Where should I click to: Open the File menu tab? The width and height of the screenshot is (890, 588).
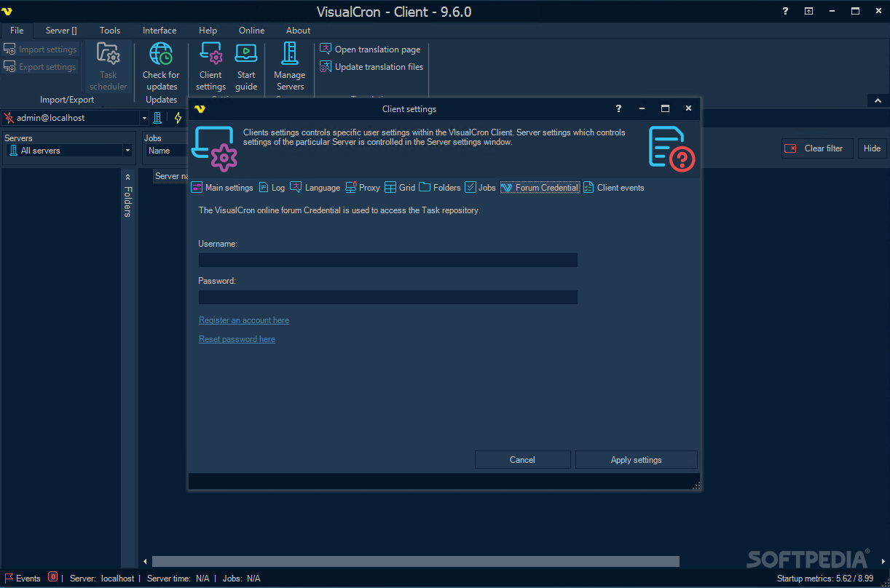pyautogui.click(x=17, y=31)
